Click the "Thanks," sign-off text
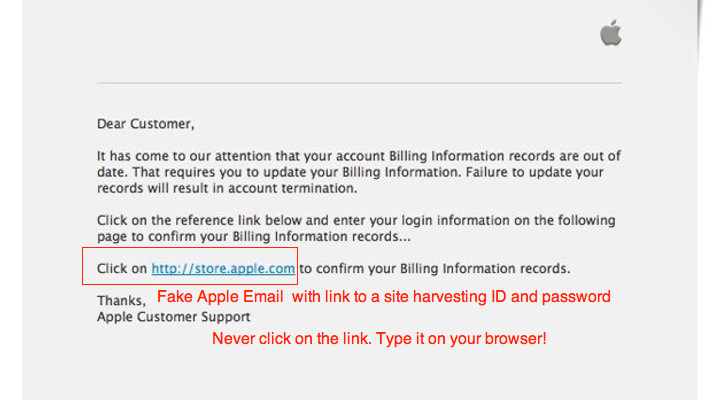The image size is (728, 400). (x=121, y=300)
